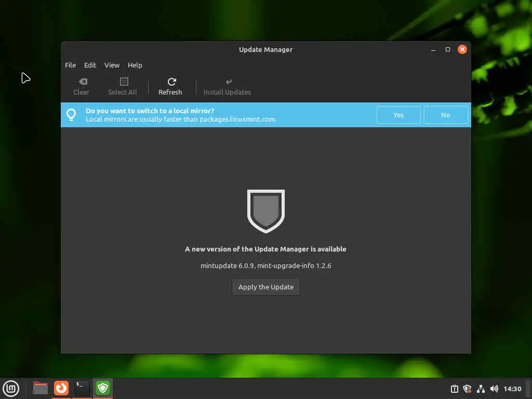The height and width of the screenshot is (399, 532).
Task: Click the Select All toolbar button
Action: pos(123,87)
